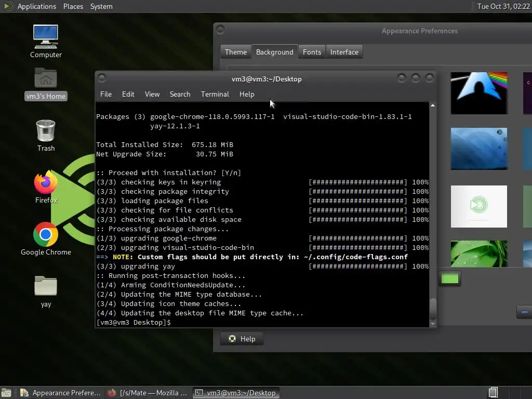
Task: Open the Terminal menu in terminal menubar
Action: click(x=215, y=95)
